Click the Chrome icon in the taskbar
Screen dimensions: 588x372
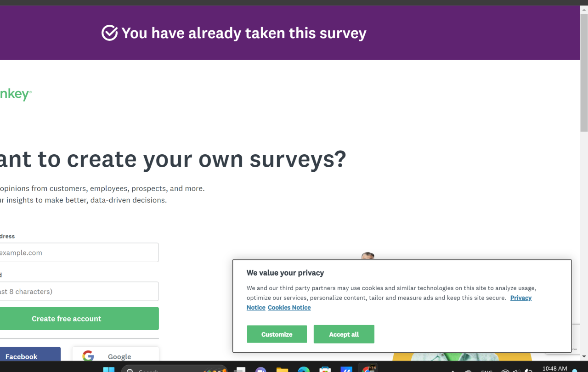tap(368, 369)
